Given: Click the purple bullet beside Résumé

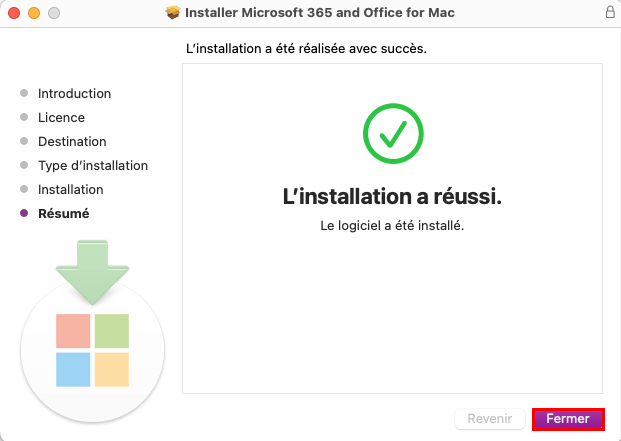Looking at the screenshot, I should click(x=24, y=213).
